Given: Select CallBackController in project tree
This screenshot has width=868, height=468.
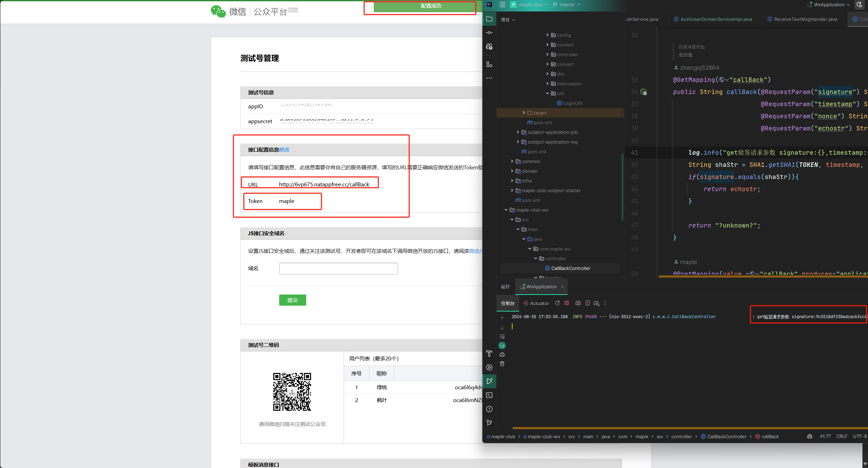Looking at the screenshot, I should tap(568, 268).
